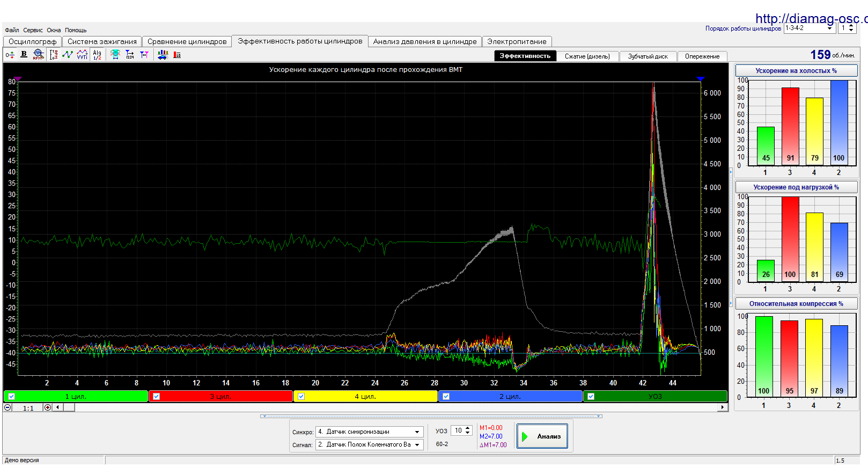Uncheck the 1 цил. green channel checkbox
Viewport: 868px width, 467px height.
[x=11, y=397]
